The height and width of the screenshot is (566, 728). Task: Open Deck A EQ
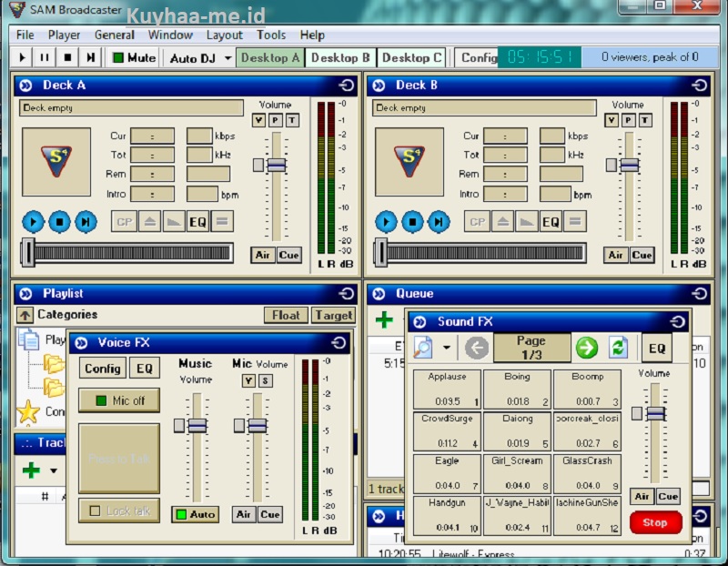click(x=197, y=221)
